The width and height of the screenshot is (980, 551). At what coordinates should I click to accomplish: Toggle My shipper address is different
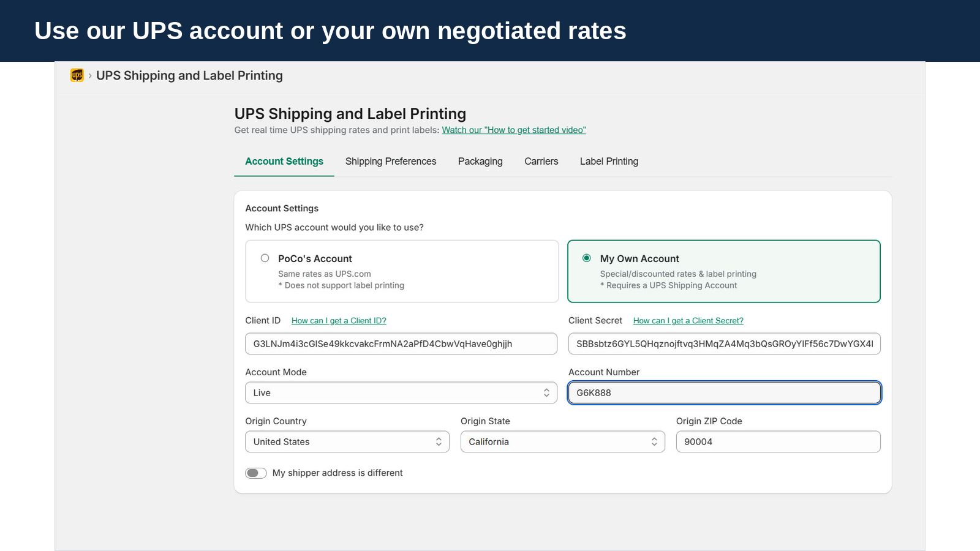256,473
